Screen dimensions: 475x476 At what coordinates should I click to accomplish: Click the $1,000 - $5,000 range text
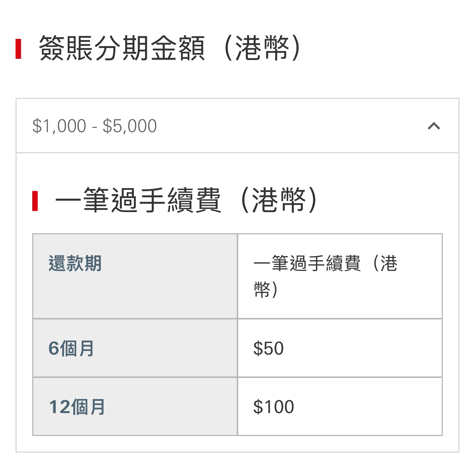95,126
